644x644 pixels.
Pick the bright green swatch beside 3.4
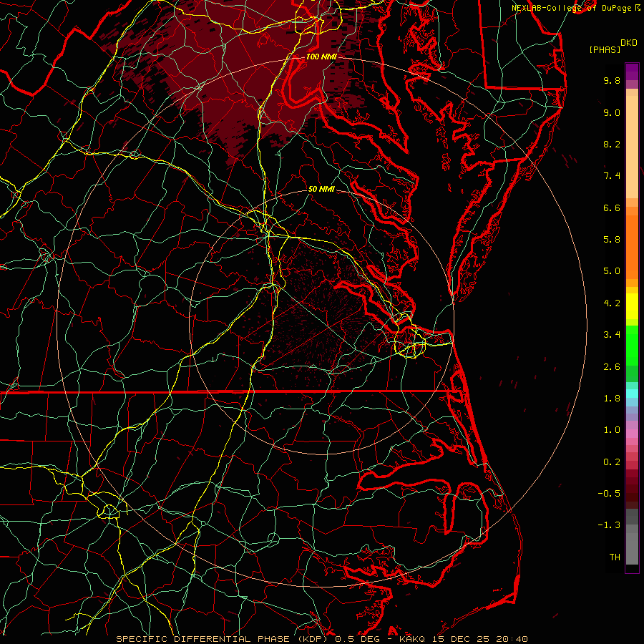tap(632, 345)
